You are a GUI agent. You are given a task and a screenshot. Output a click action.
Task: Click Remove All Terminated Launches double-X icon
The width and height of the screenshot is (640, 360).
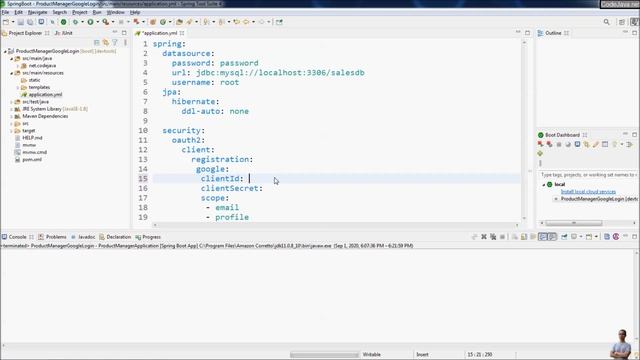[493, 237]
